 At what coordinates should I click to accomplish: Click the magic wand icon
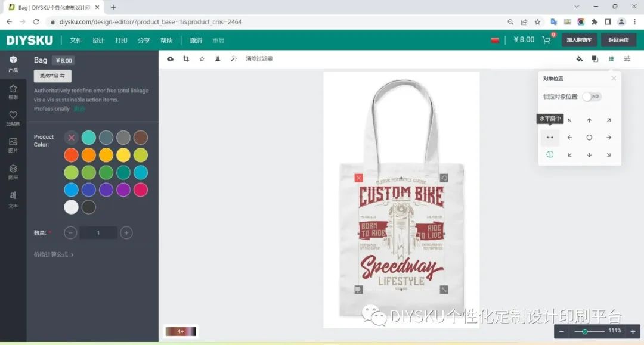point(234,58)
